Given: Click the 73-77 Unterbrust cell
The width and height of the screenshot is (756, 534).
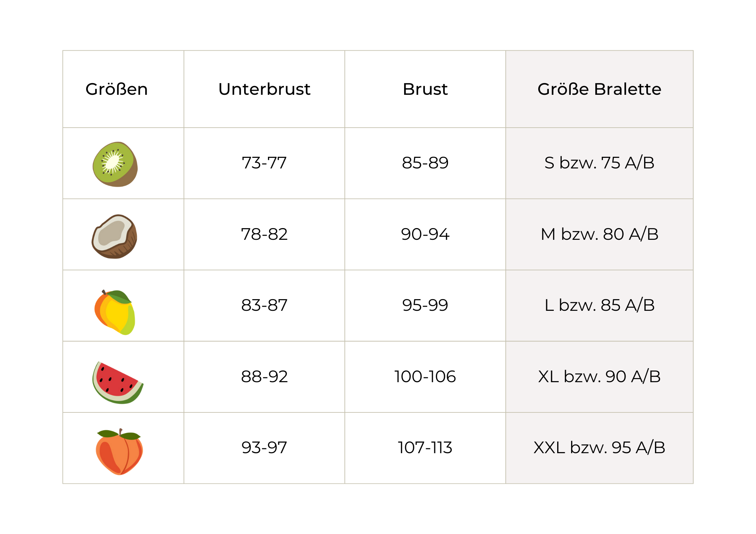Looking at the screenshot, I should pyautogui.click(x=264, y=163).
